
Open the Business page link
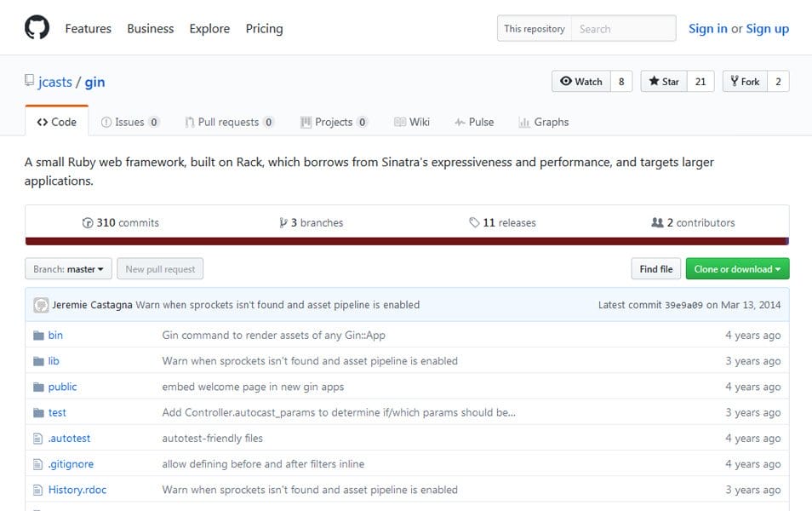pos(150,28)
